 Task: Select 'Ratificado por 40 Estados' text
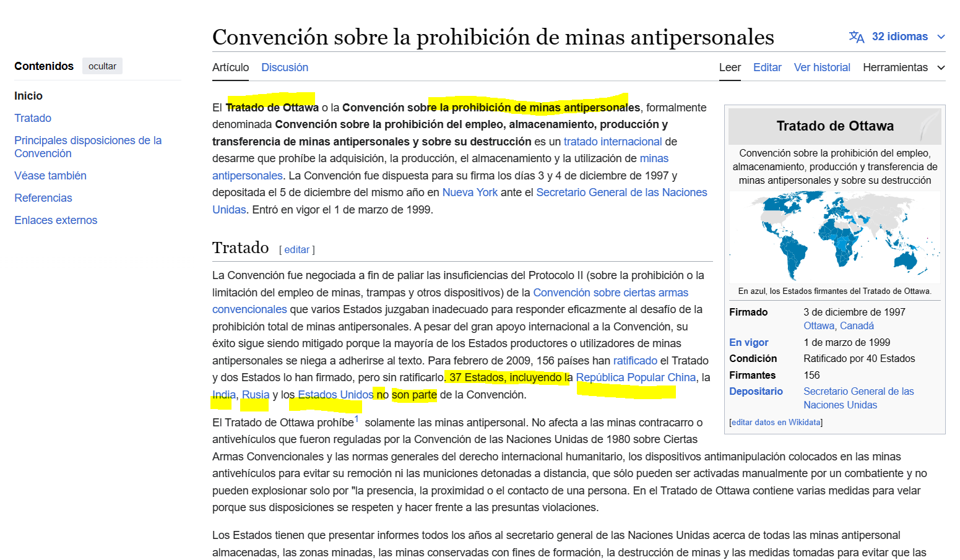(859, 359)
